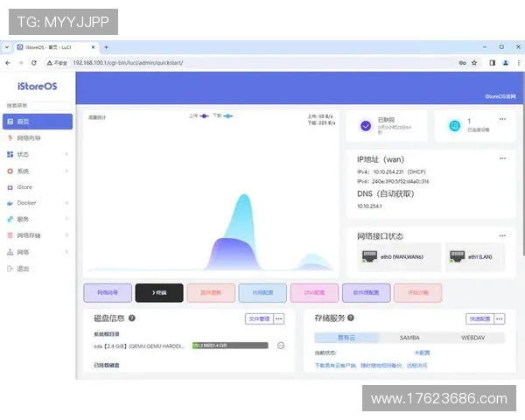This screenshot has width=525, height=420.
Task: Click the connected status checkmark icon
Action: point(366,126)
